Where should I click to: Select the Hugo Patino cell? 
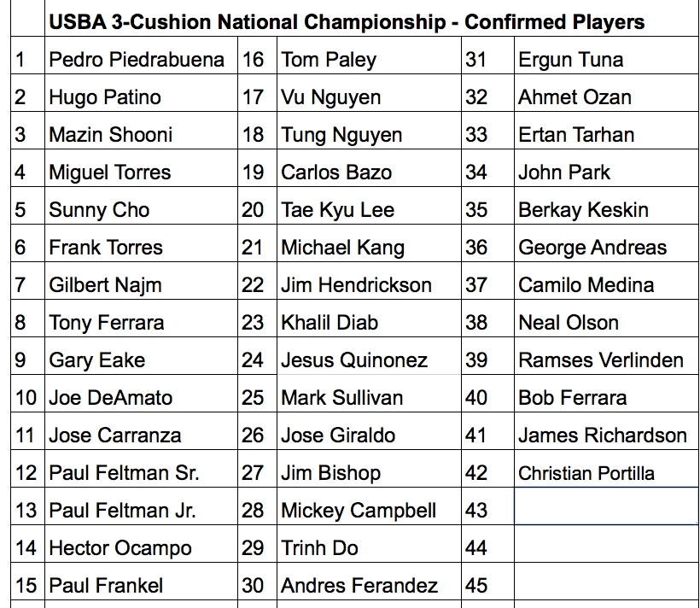pos(141,93)
